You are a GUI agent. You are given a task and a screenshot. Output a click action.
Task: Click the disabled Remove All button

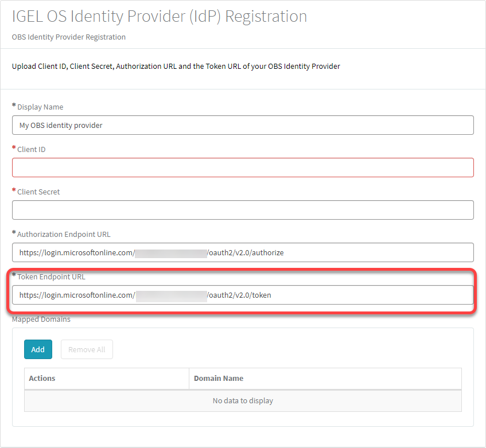click(x=87, y=349)
